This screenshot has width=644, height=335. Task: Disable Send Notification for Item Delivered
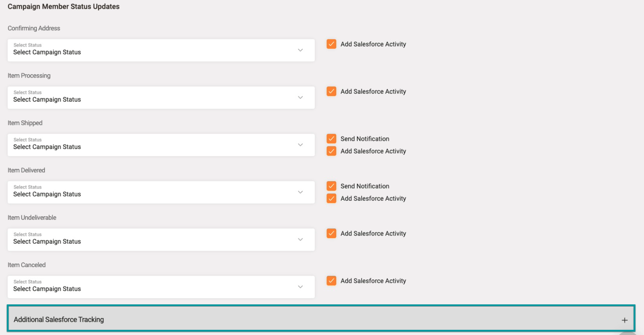click(x=331, y=186)
